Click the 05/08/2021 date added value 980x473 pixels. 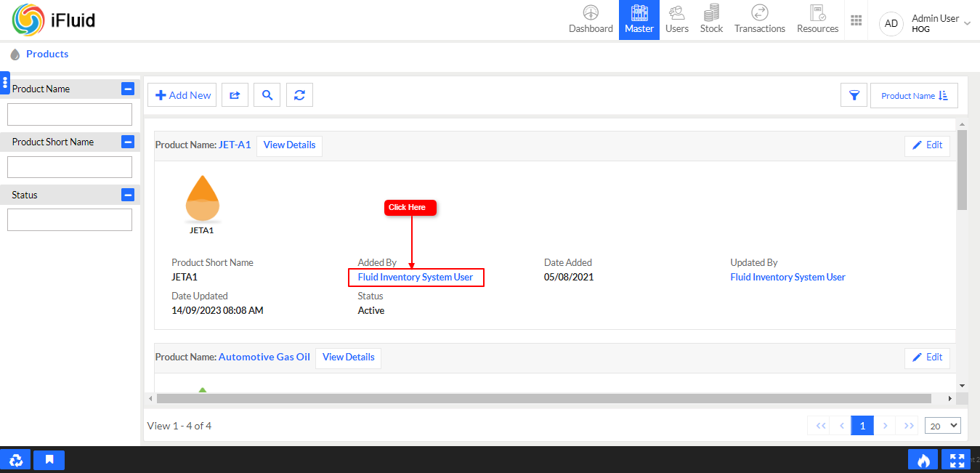tap(569, 277)
